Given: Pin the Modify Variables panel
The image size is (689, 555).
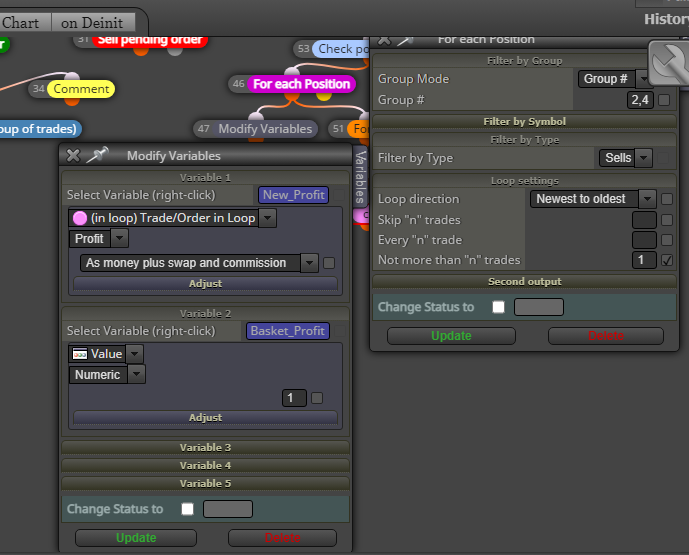Looking at the screenshot, I should click(x=98, y=155).
